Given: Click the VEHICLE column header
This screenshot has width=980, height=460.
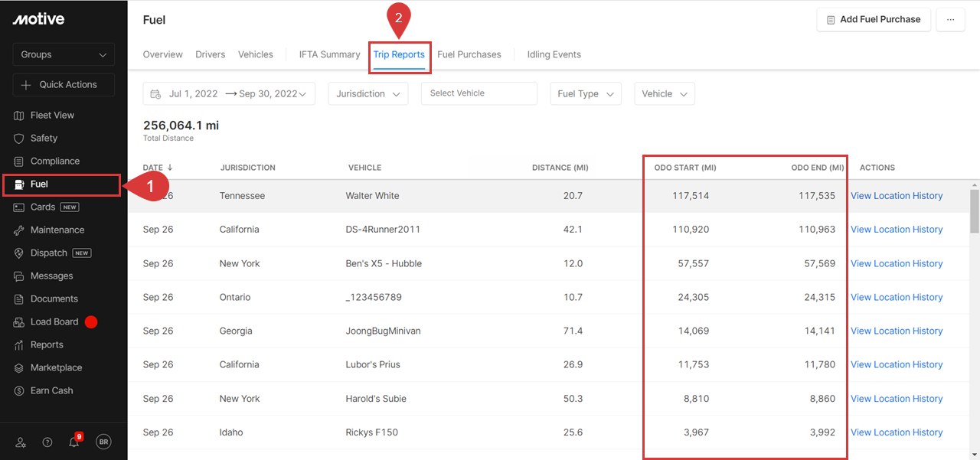Looking at the screenshot, I should pyautogui.click(x=364, y=168).
